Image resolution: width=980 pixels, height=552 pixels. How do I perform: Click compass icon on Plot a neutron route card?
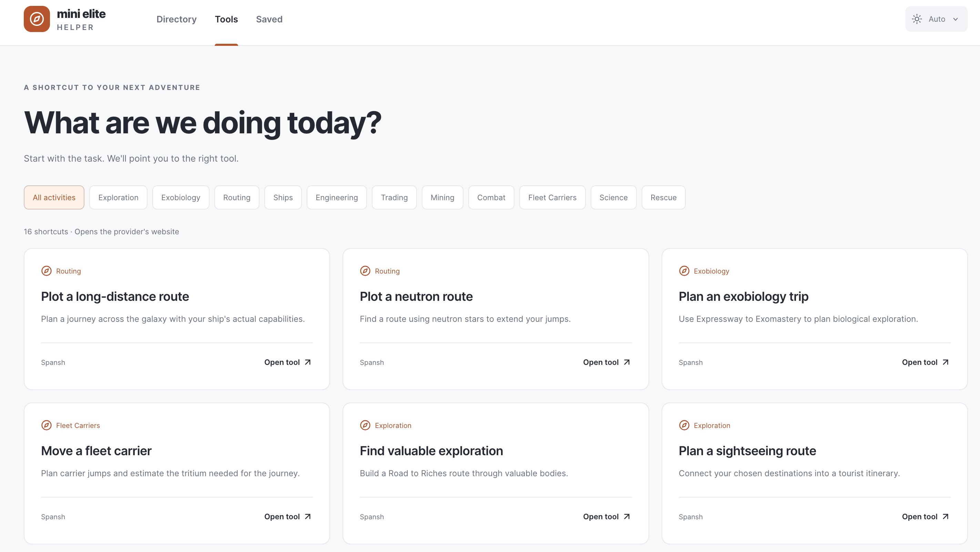tap(365, 271)
